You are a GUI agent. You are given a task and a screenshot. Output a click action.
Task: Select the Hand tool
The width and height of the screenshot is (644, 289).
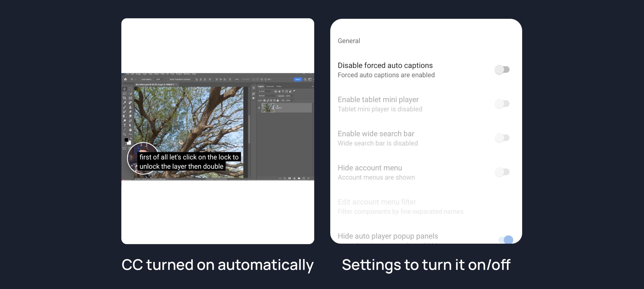[130, 130]
